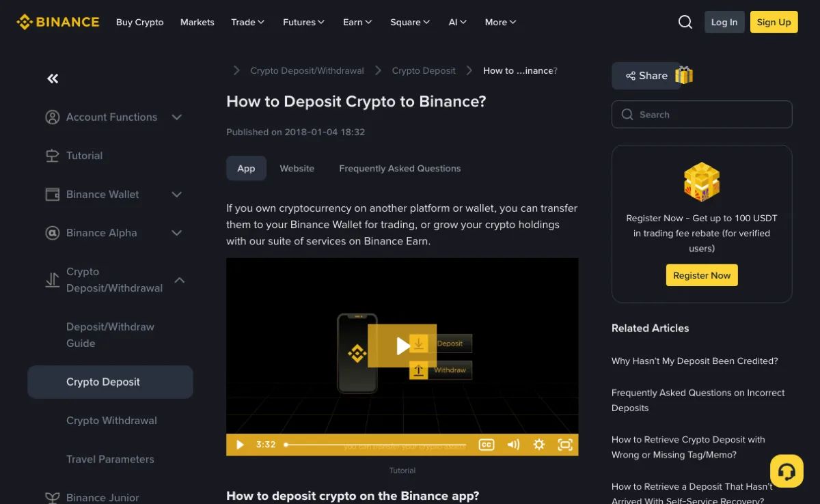Click the Crypto Deposit/Withdrawal arrows icon

pos(53,280)
